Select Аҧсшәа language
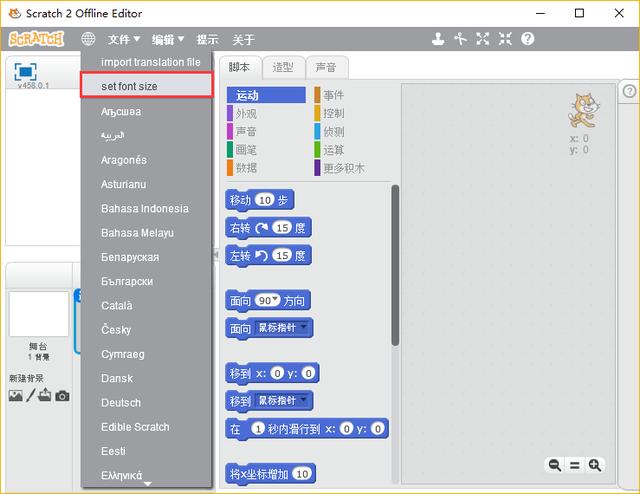The image size is (640, 494). point(147,111)
